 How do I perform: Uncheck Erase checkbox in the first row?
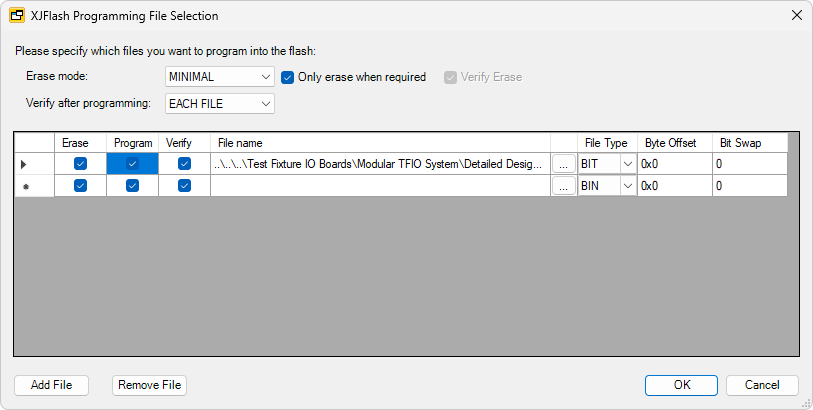click(80, 164)
